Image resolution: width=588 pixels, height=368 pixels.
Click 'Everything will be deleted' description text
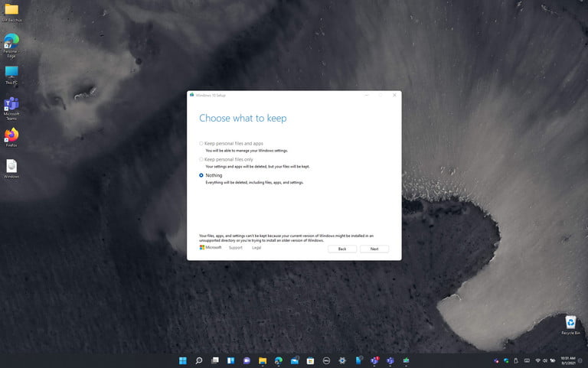click(x=254, y=183)
